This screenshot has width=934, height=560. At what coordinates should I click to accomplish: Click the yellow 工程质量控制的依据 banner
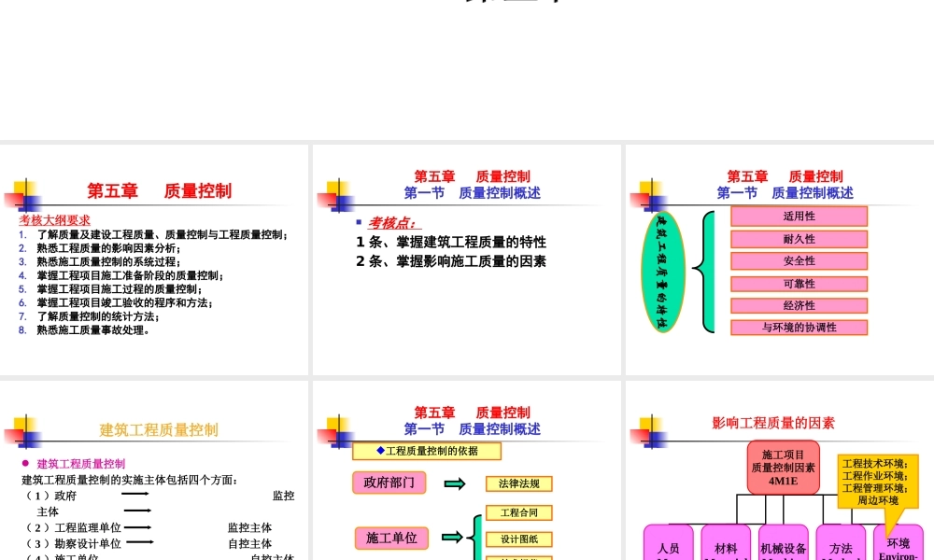pyautogui.click(x=427, y=451)
